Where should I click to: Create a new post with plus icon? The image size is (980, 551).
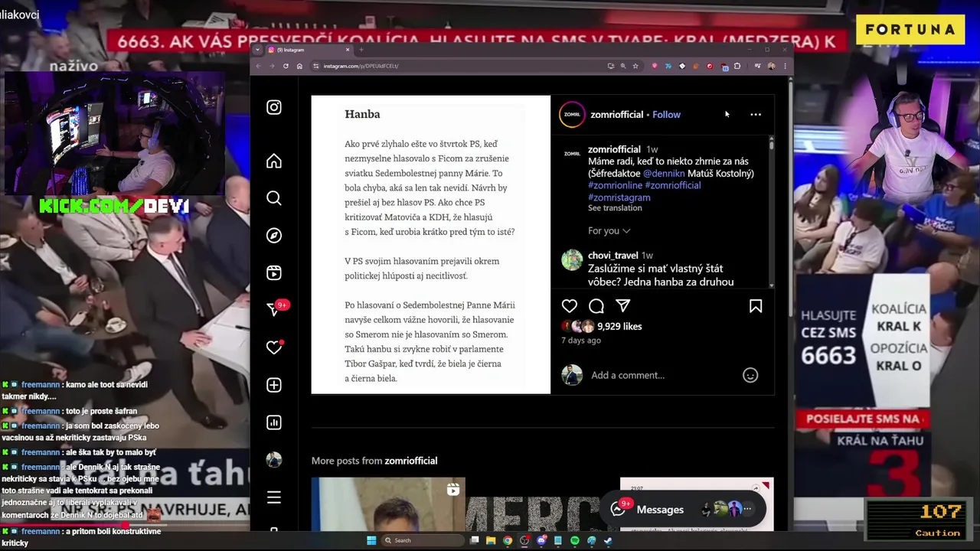[x=274, y=385]
